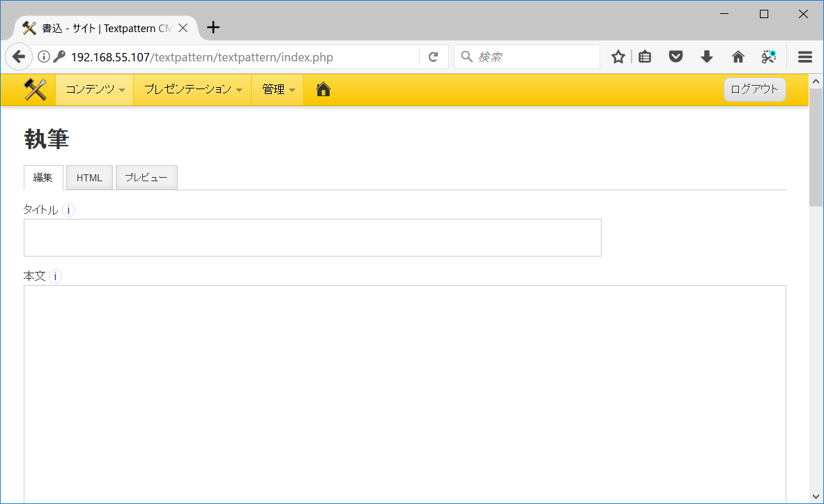The width and height of the screenshot is (824, 504).
Task: Select the 編集 tab
Action: pos(43,177)
